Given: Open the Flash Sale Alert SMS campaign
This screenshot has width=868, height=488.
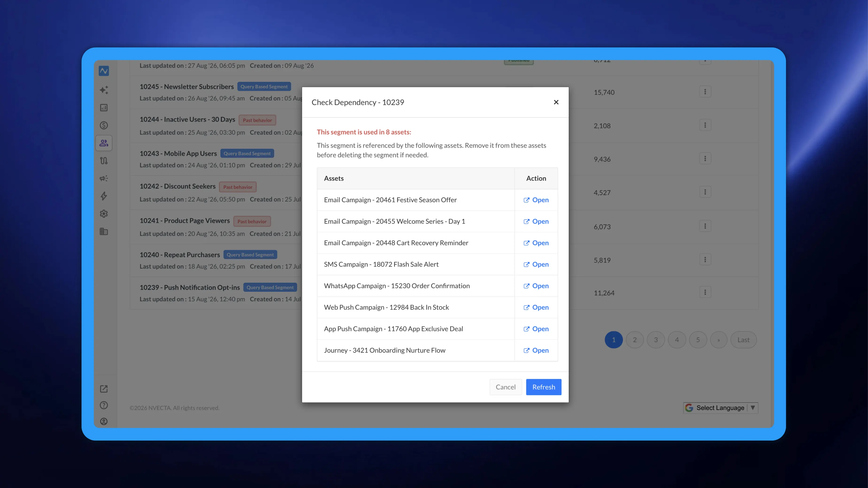Looking at the screenshot, I should point(536,265).
